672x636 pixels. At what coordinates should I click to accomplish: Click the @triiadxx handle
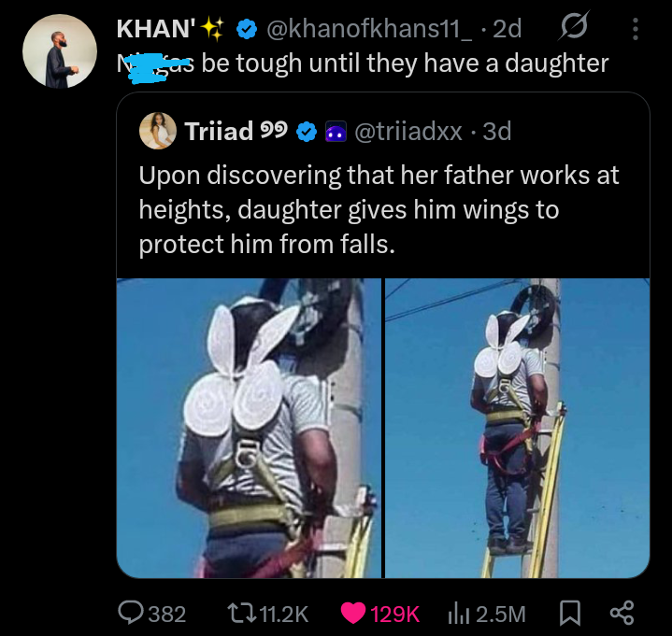pos(408,131)
